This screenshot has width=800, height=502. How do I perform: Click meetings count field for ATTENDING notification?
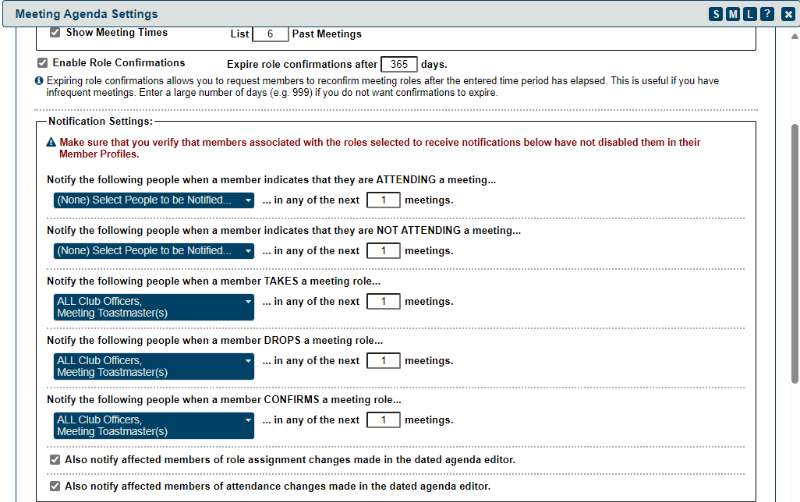pos(383,200)
